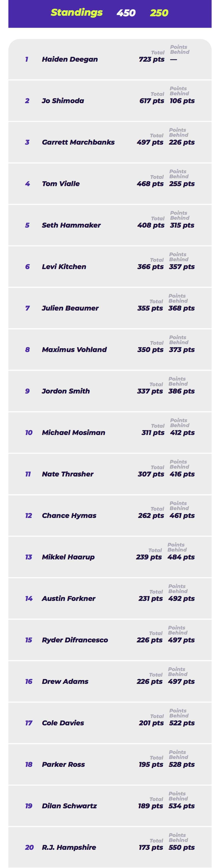Click Tom Vialle's name
220x868 pixels.
tap(61, 184)
